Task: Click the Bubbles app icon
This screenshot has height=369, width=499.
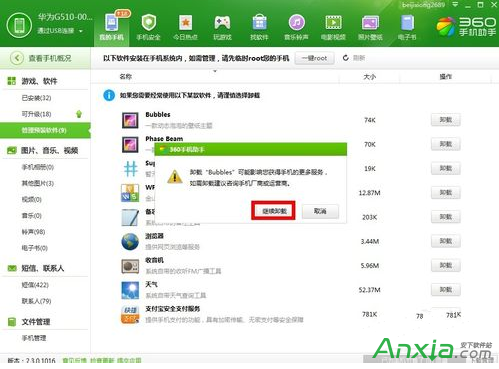Action: click(x=130, y=120)
